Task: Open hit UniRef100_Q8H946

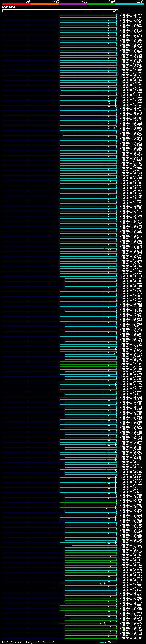Action: click(131, 17)
